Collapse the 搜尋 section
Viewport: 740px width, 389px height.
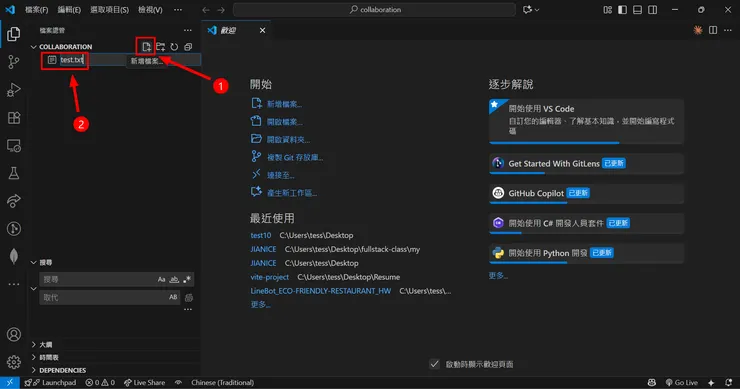tap(34, 262)
